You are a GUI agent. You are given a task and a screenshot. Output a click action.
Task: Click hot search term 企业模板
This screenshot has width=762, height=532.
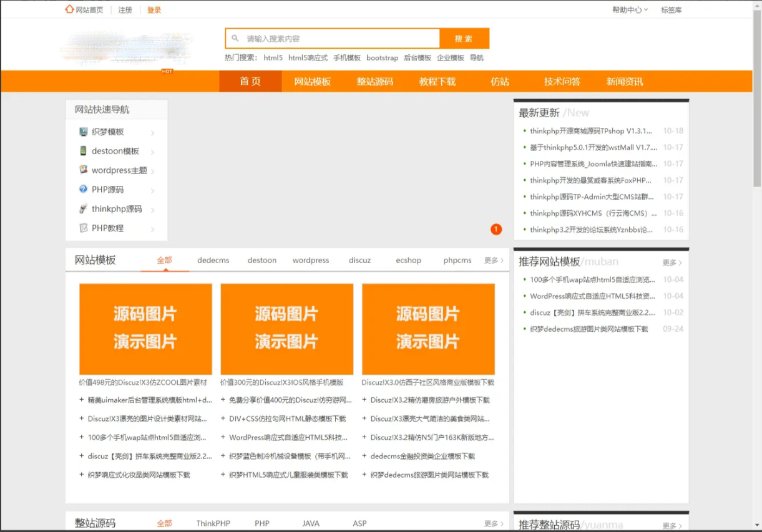[x=451, y=58]
